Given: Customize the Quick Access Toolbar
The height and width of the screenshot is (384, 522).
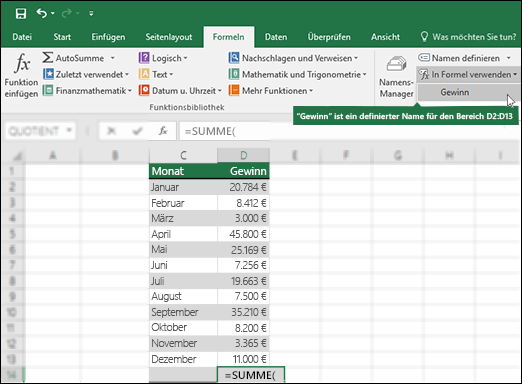Looking at the screenshot, I should (91, 14).
